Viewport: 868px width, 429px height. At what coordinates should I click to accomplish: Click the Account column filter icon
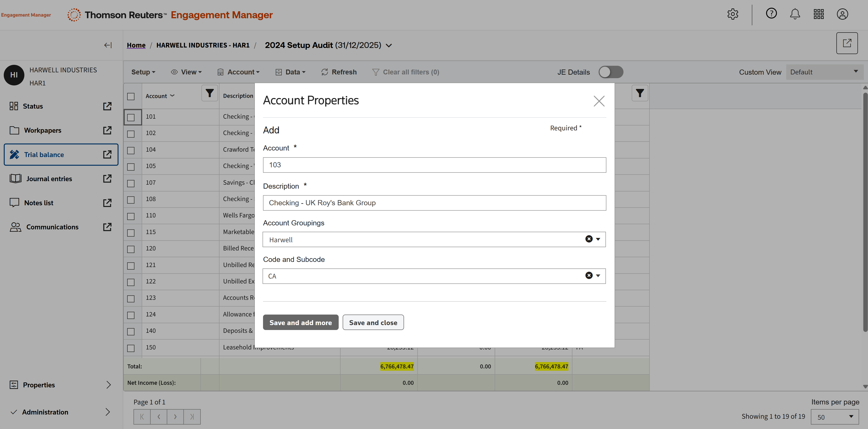tap(210, 93)
